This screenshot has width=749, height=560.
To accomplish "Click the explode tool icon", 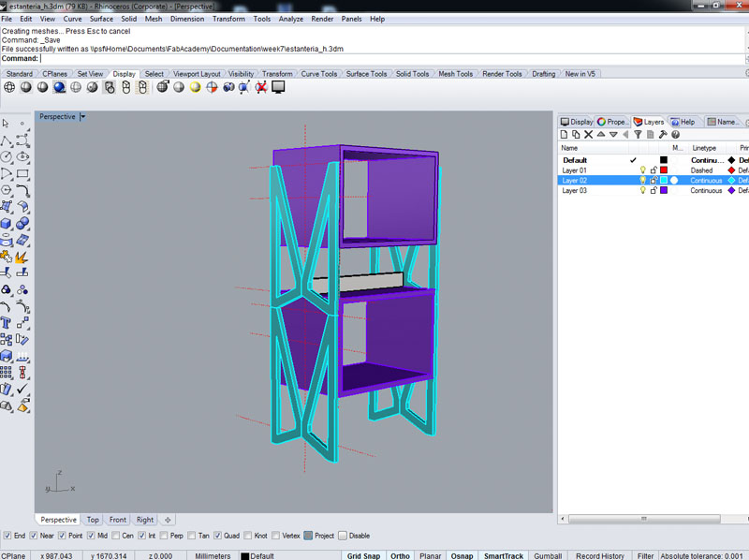I will (x=22, y=257).
